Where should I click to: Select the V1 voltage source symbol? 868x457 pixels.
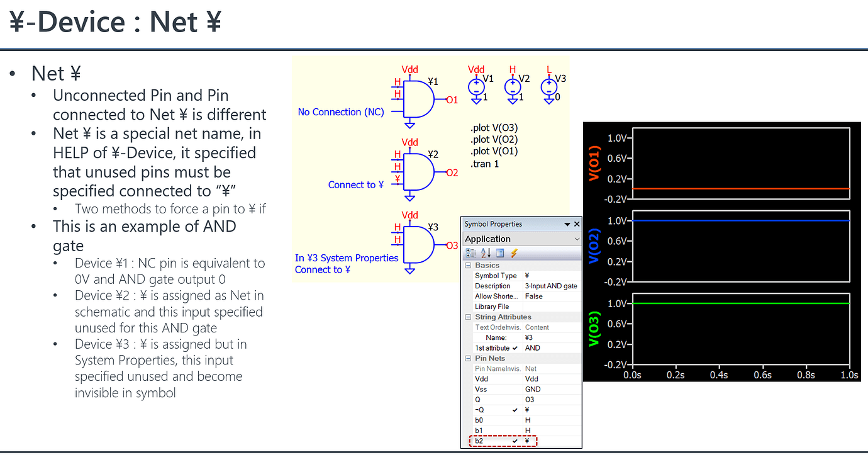pyautogui.click(x=477, y=85)
